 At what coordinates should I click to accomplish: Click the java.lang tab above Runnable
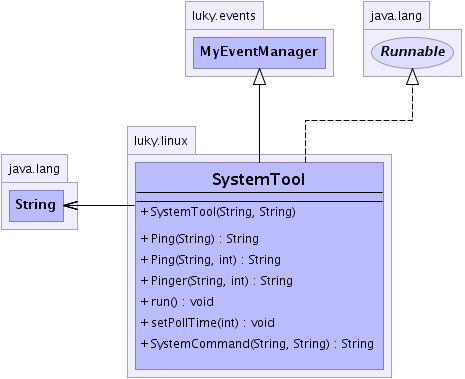click(396, 15)
